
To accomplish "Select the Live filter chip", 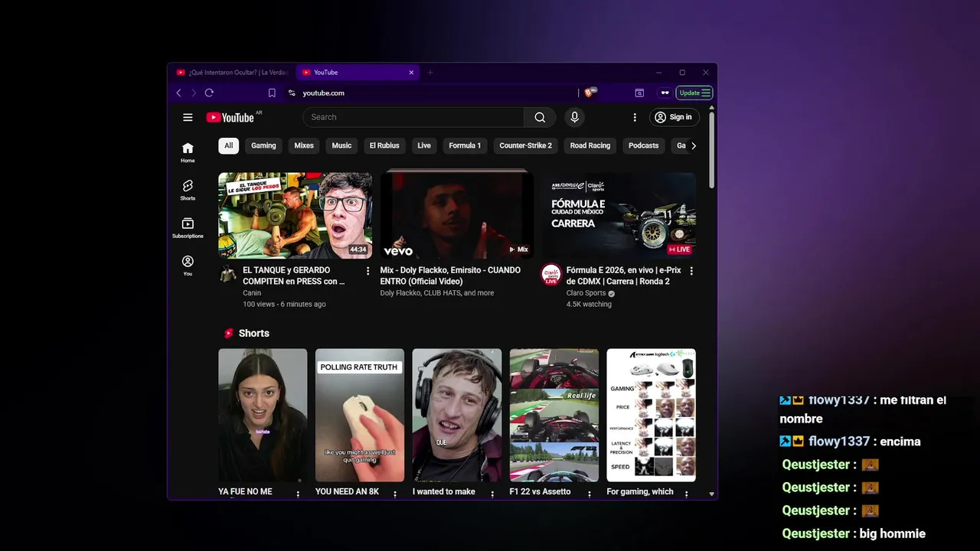I will click(424, 145).
